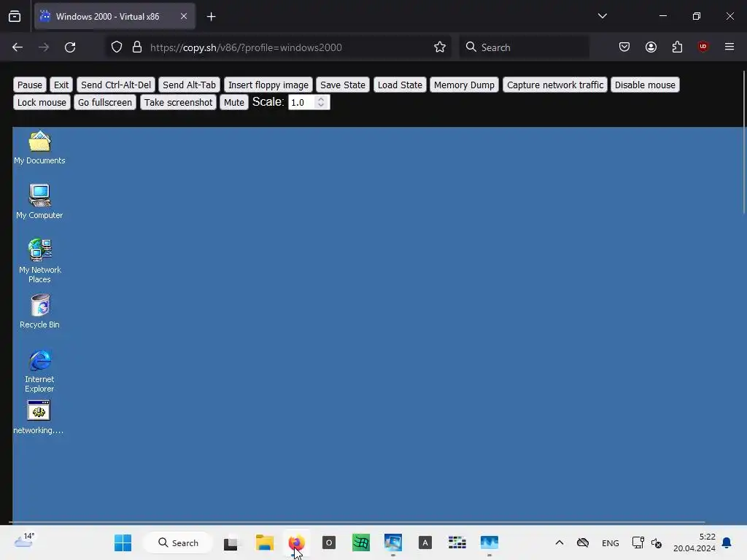Viewport: 747px width, 560px height.
Task: Take screenshot of the emulator
Action: point(178,102)
